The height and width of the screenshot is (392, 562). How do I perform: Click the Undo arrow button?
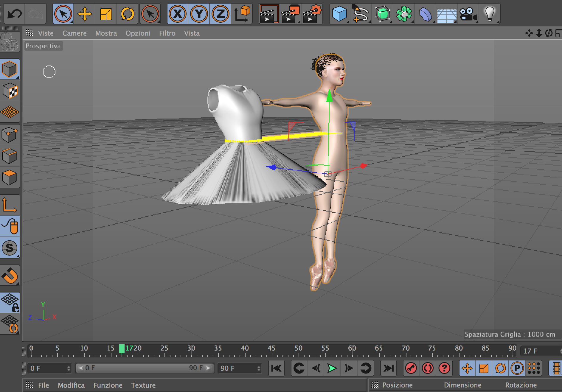click(14, 14)
